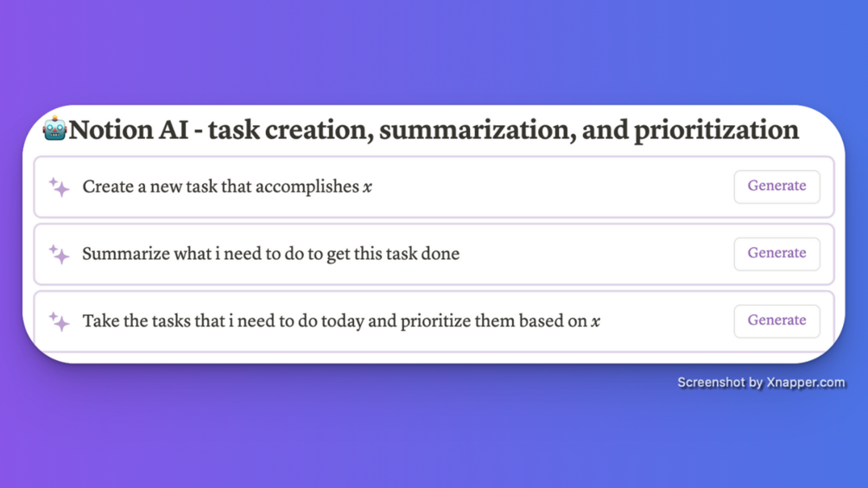Select the 'Create a new task that accomplishes' text
The width and height of the screenshot is (868, 488).
(x=220, y=187)
